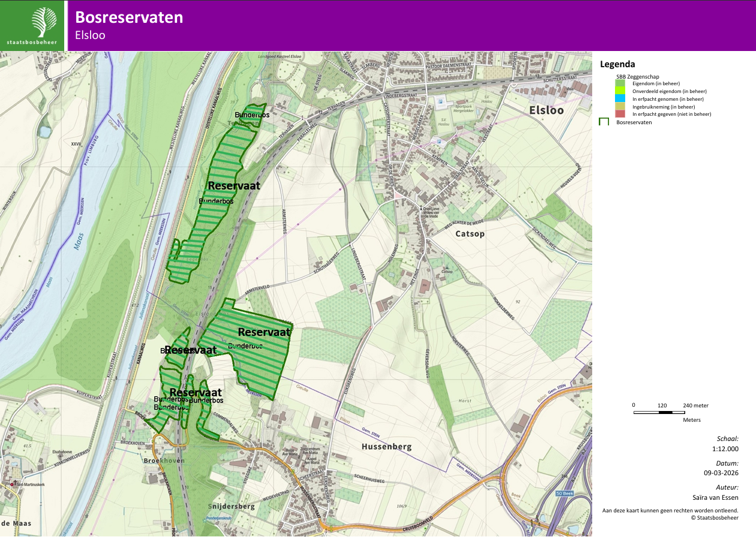This screenshot has width=756, height=537.
Task: Select the Eigendom (in beheer) green swatch
Action: pos(620,83)
